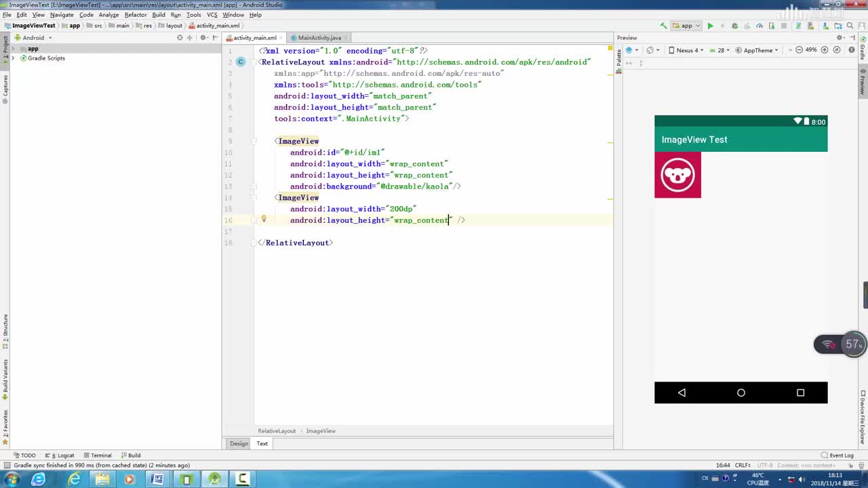Click the Sync Project with Gradle icon
The height and width of the screenshot is (488, 868).
tap(799, 26)
